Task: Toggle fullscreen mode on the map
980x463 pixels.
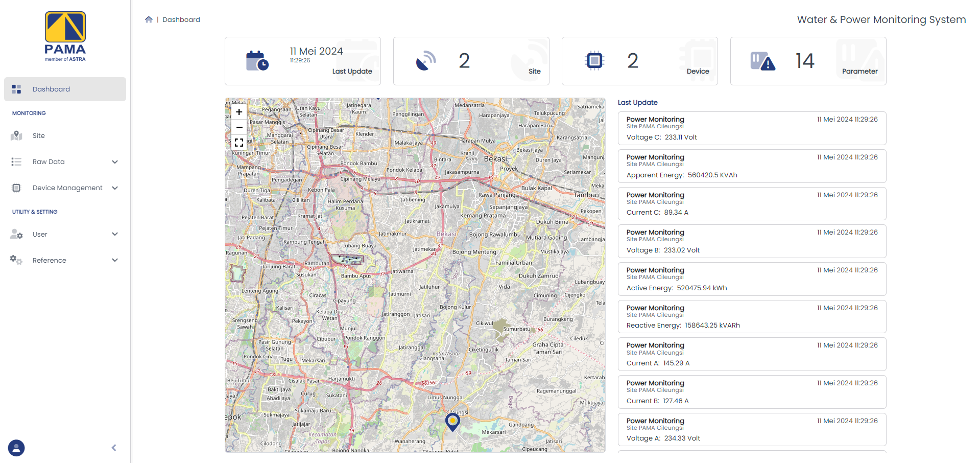Action: [238, 143]
